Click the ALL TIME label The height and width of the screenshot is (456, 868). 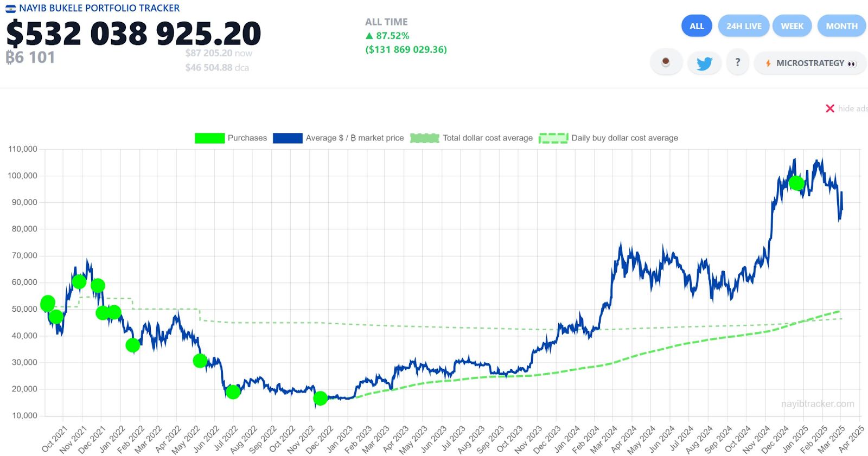[x=386, y=22]
